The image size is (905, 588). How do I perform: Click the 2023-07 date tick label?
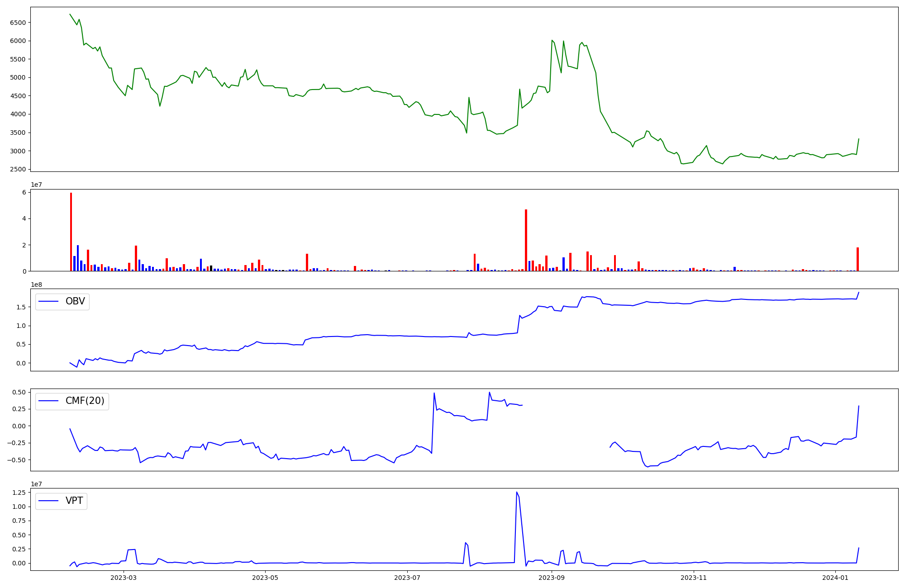(408, 578)
